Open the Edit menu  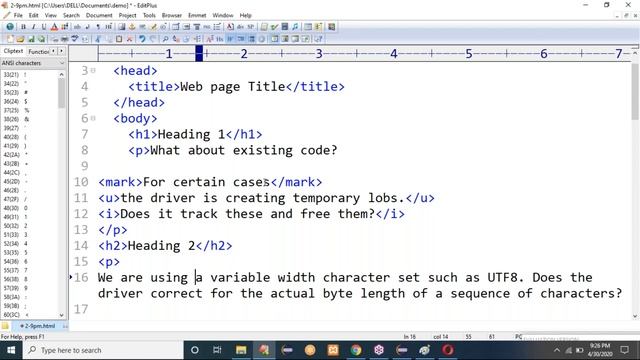[x=33, y=15]
